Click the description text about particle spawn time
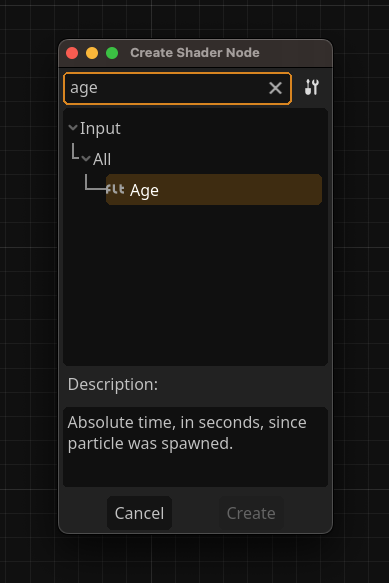Viewport: 389px width, 583px height. [x=187, y=433]
